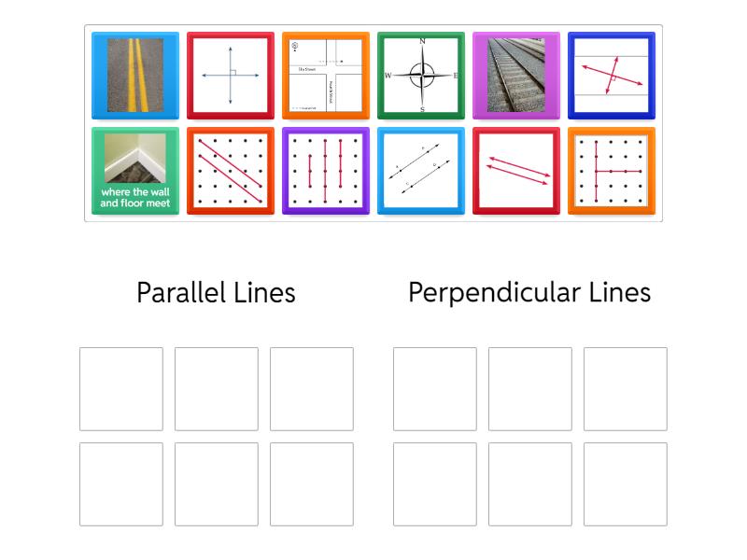Click top-right empty slot under Perpendicular Lines
The image size is (747, 560).
pyautogui.click(x=626, y=389)
